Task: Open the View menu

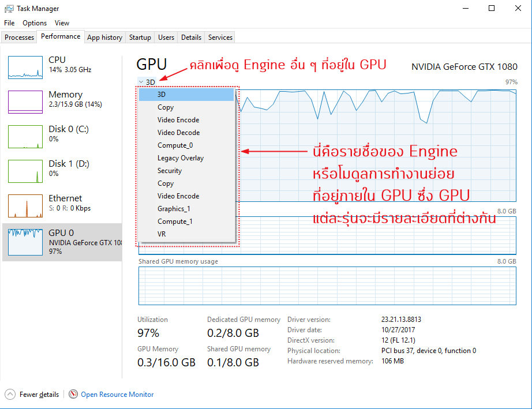Action: [62, 22]
